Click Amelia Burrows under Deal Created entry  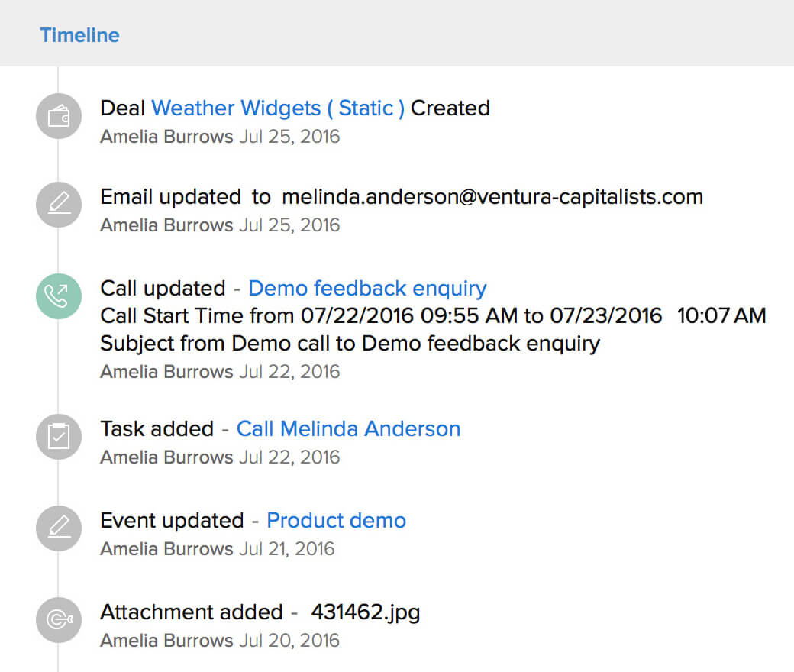coord(166,137)
